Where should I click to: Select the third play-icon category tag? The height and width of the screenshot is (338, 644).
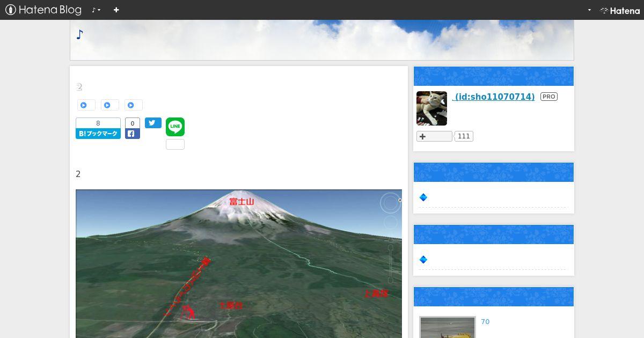point(133,105)
